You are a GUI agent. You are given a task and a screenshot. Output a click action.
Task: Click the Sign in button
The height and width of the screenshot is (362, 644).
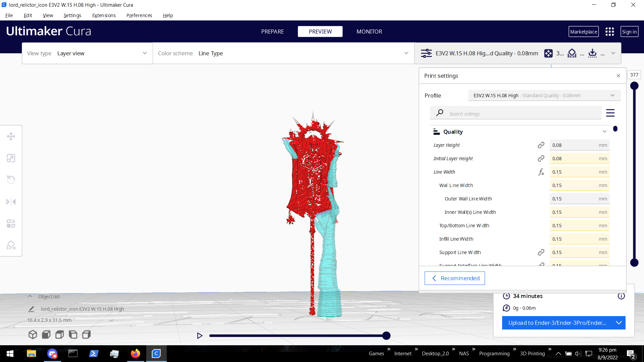[629, 32]
